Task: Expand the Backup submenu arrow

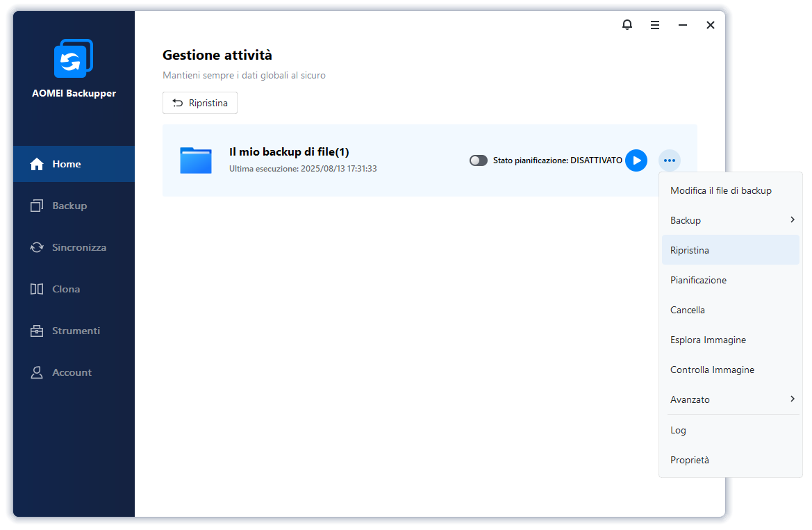Action: coord(793,220)
